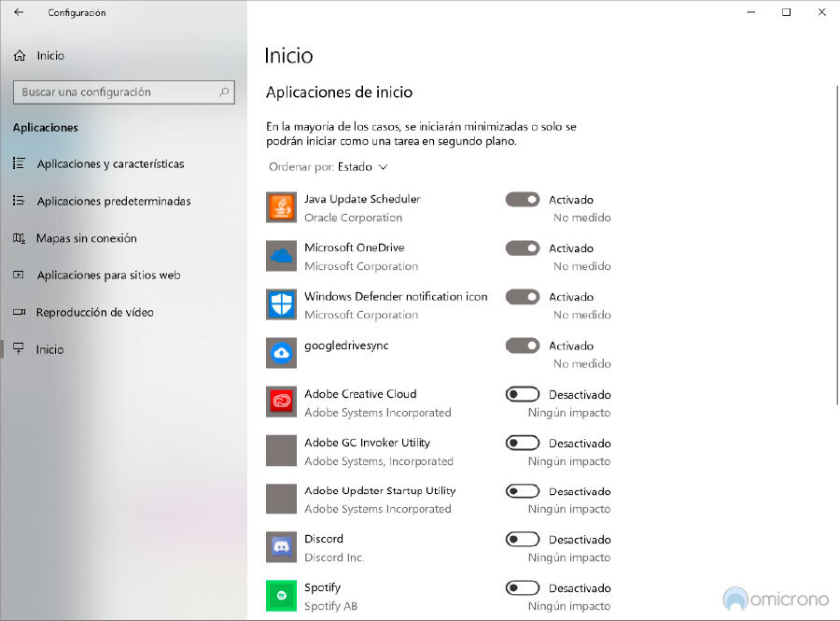Click the Aplicaciones y características list icon
840x621 pixels.
(x=19, y=163)
